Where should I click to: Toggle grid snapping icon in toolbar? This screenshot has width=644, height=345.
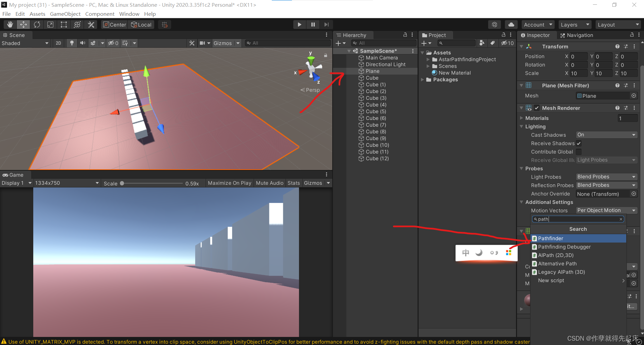pos(165,25)
